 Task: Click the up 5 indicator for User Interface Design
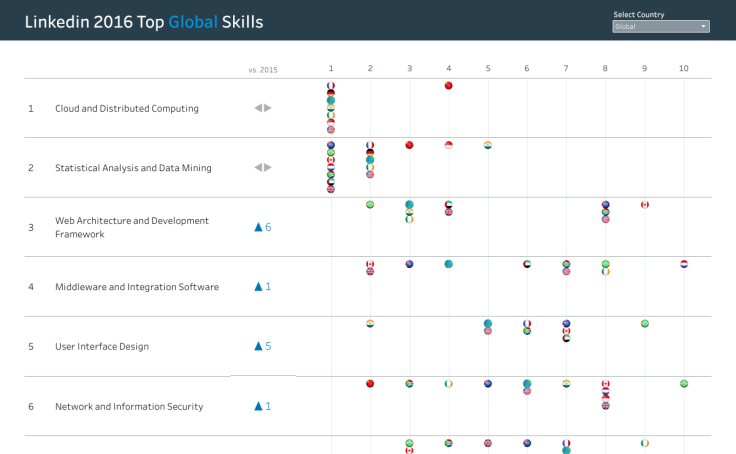pos(263,346)
